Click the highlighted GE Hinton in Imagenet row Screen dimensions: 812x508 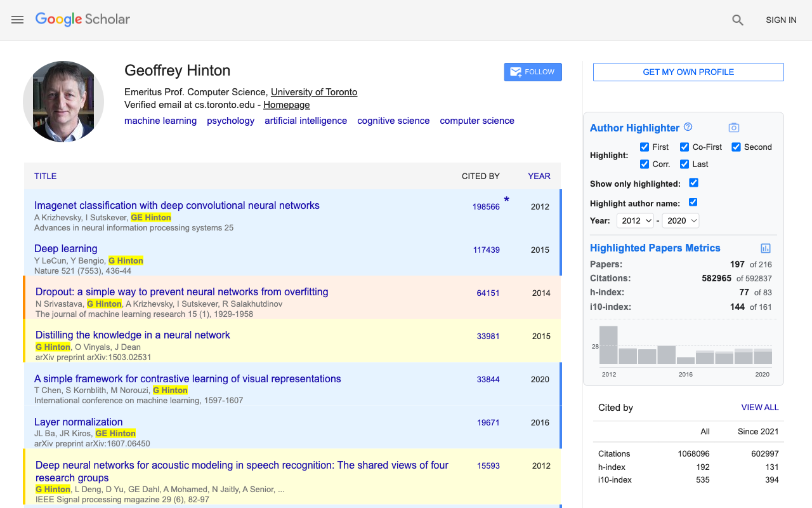[x=151, y=217]
